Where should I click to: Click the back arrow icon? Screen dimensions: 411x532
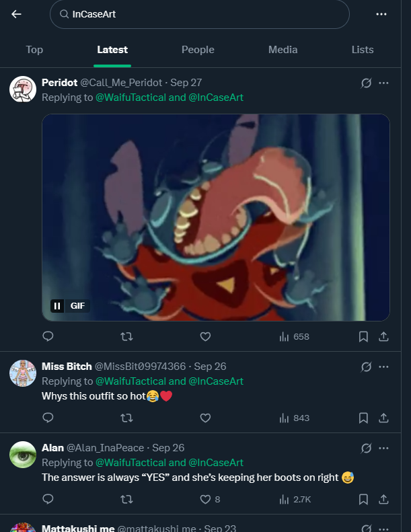(x=16, y=14)
